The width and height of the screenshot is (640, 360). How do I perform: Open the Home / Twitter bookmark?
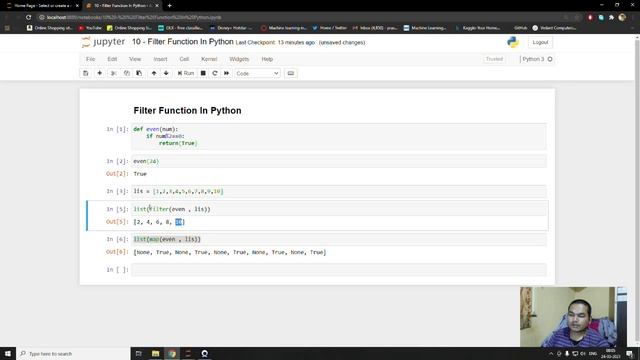tap(329, 28)
